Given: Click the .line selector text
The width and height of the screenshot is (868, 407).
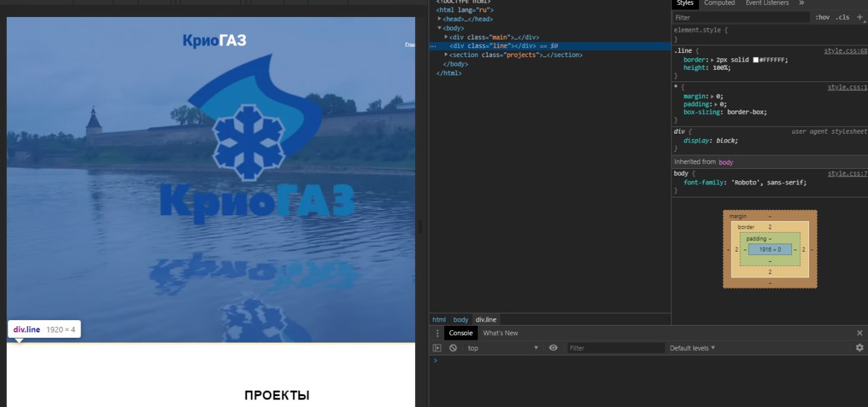Looking at the screenshot, I should (x=682, y=51).
